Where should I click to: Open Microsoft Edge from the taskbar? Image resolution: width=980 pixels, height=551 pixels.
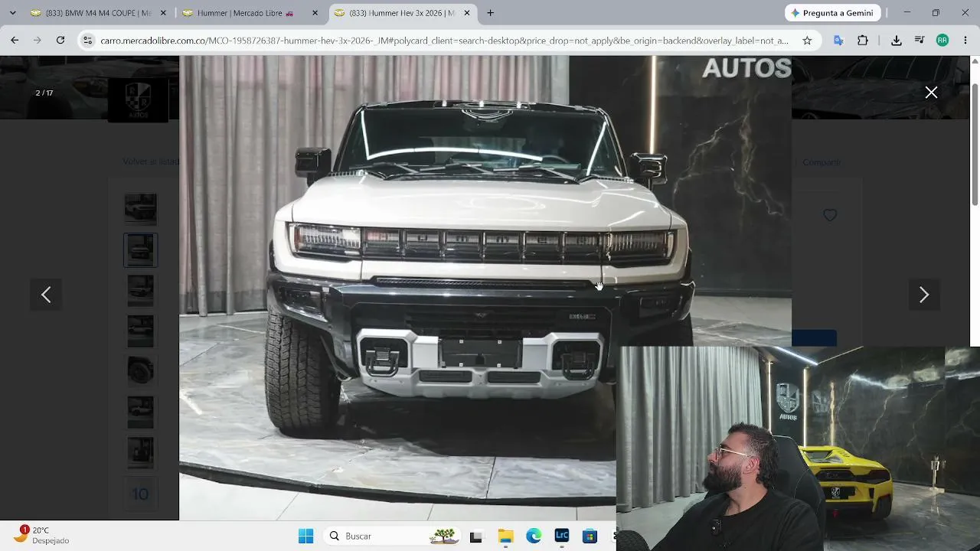(x=534, y=536)
